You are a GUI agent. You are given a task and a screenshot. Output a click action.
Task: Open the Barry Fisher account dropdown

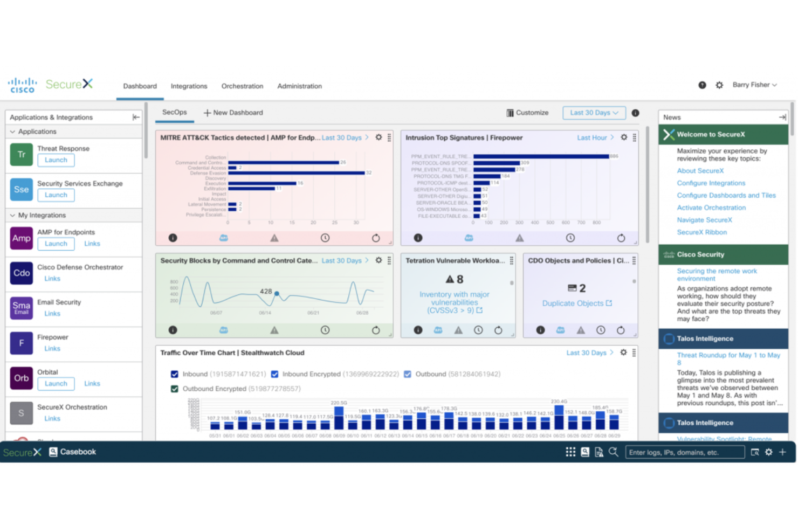(x=754, y=85)
